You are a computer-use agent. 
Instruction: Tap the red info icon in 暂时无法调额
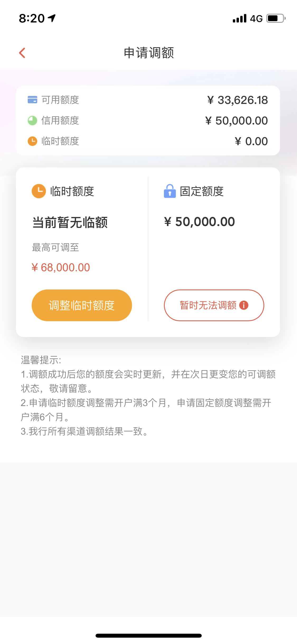(244, 305)
